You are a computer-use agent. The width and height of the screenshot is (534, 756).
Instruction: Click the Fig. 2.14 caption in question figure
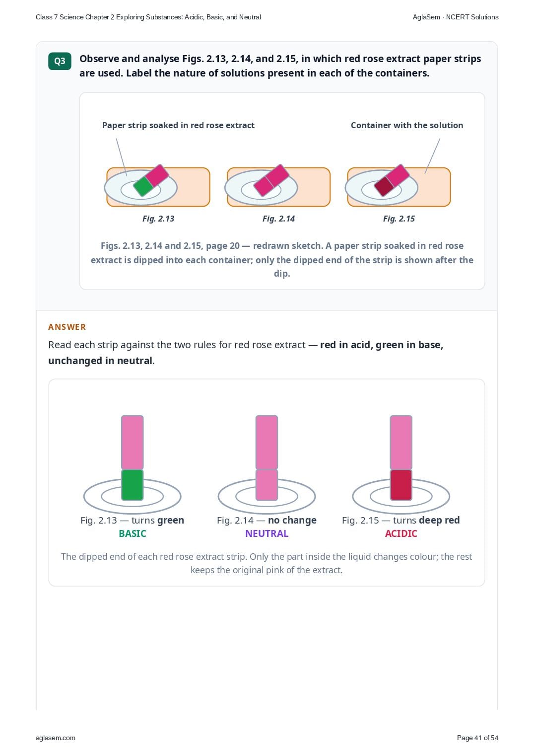[x=278, y=219]
